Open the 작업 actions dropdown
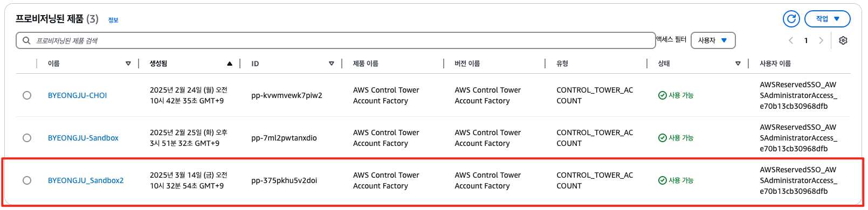 click(828, 19)
